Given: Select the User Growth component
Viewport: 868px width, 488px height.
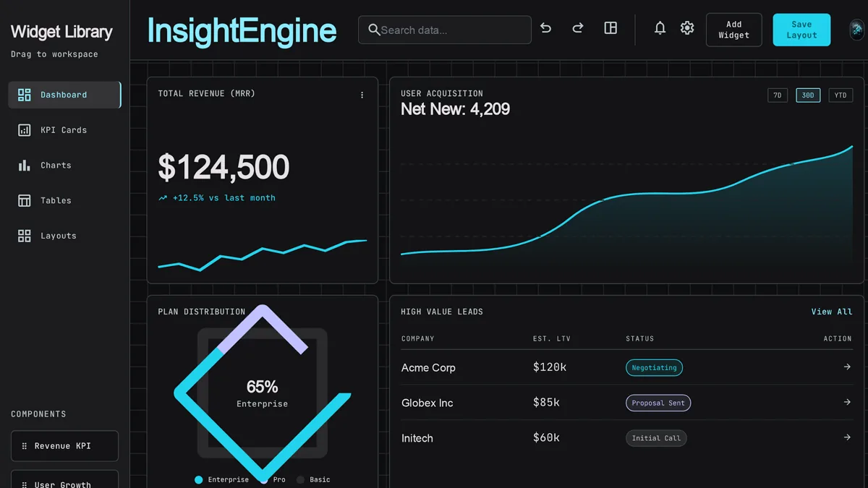Looking at the screenshot, I should (x=64, y=479).
